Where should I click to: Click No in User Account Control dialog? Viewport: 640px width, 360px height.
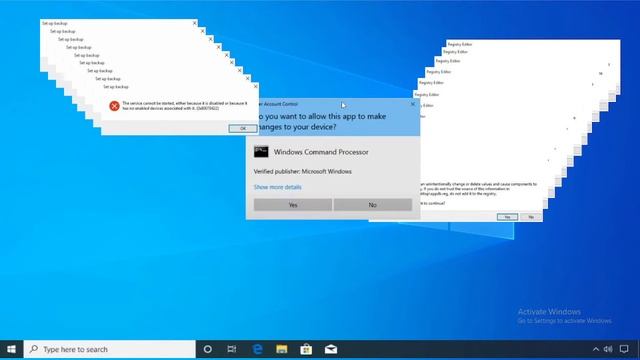pos(373,205)
